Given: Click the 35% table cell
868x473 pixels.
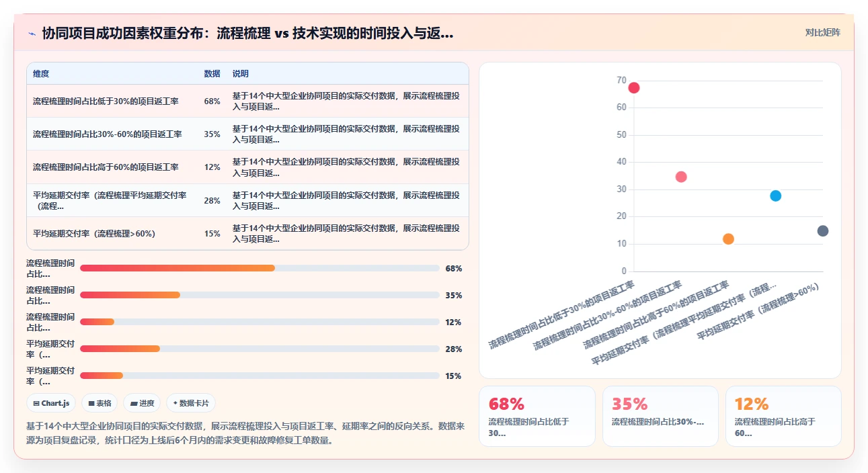Looking at the screenshot, I should pyautogui.click(x=212, y=134).
